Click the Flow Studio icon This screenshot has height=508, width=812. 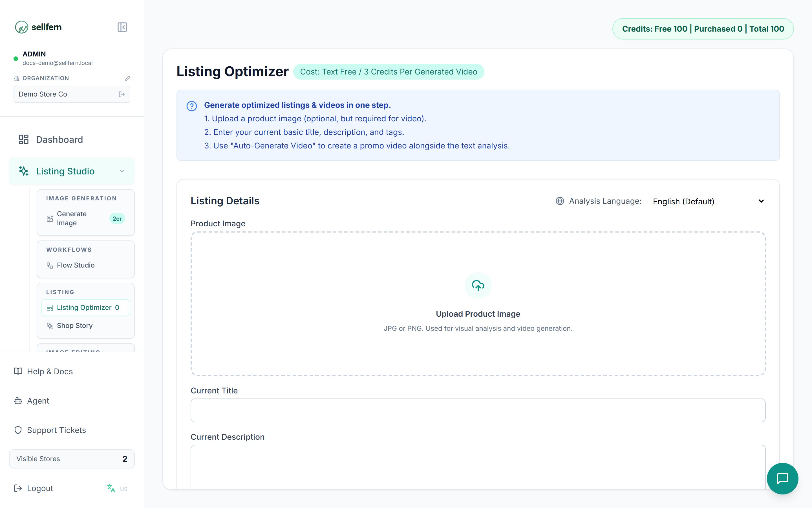tap(50, 265)
